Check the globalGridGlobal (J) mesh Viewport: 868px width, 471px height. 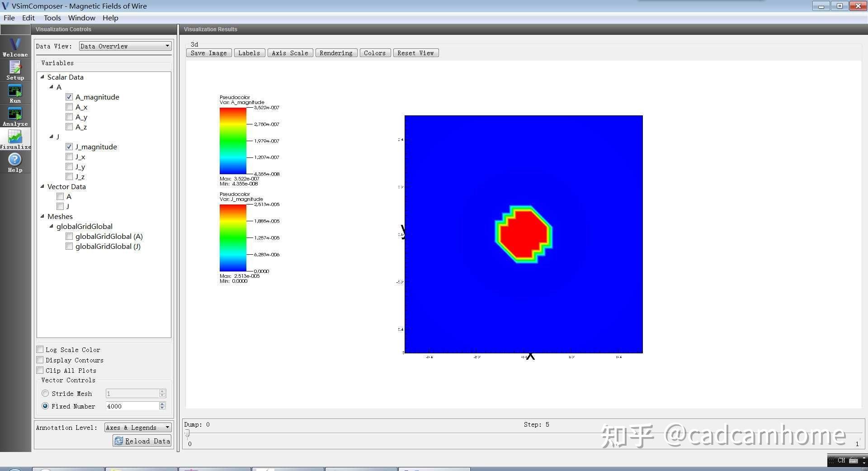click(69, 246)
